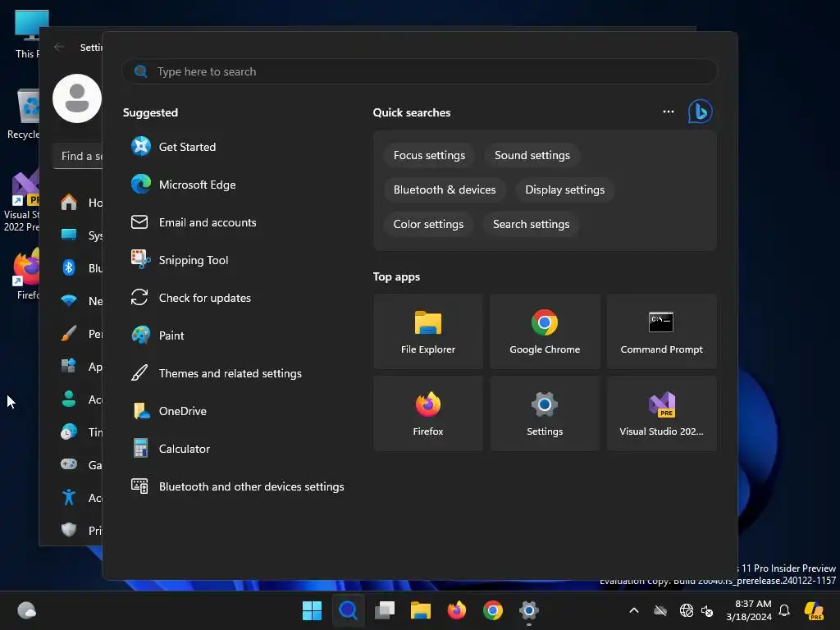
Task: Select Privacy shield in Settings sidebar
Action: click(x=80, y=531)
